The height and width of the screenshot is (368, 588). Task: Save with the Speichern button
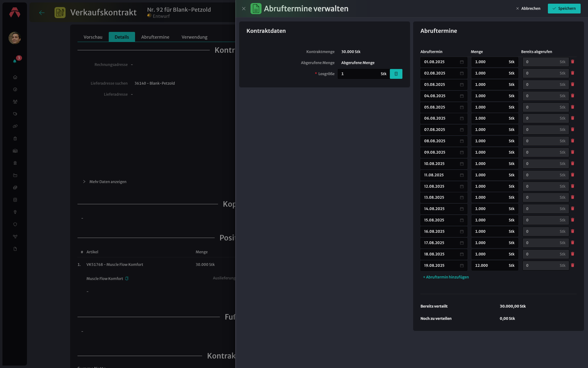pyautogui.click(x=564, y=9)
